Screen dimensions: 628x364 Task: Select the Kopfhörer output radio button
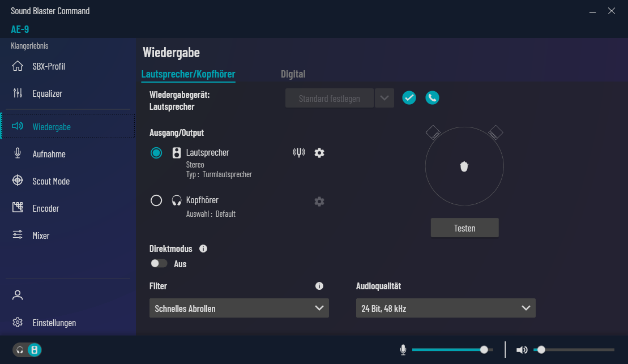coord(156,200)
